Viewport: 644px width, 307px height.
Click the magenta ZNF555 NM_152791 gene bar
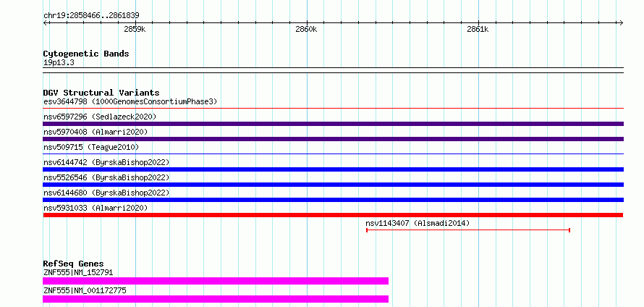[216, 281]
